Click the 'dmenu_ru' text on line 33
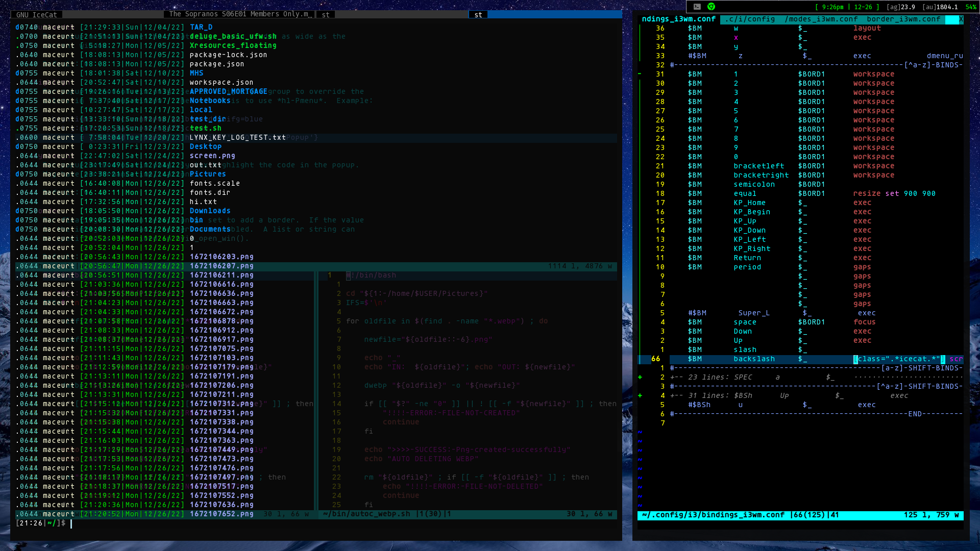Screen dimensions: 980x551 pos(945,56)
